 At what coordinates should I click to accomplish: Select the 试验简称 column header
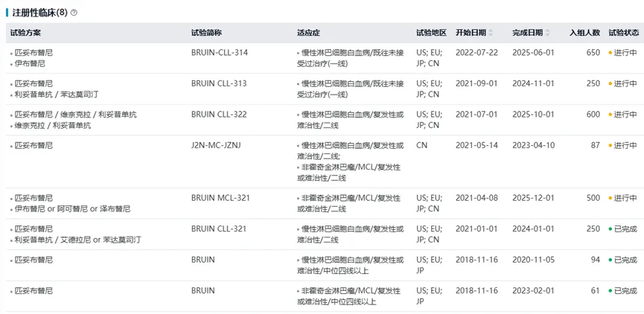coord(206,33)
